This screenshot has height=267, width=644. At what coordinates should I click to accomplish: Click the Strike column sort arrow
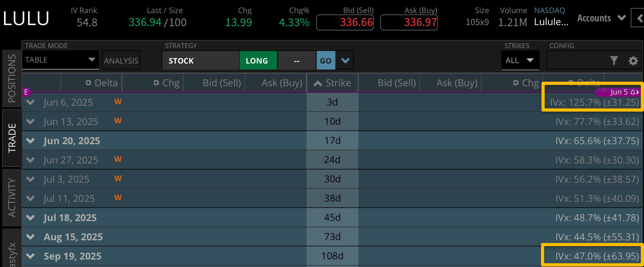point(317,83)
